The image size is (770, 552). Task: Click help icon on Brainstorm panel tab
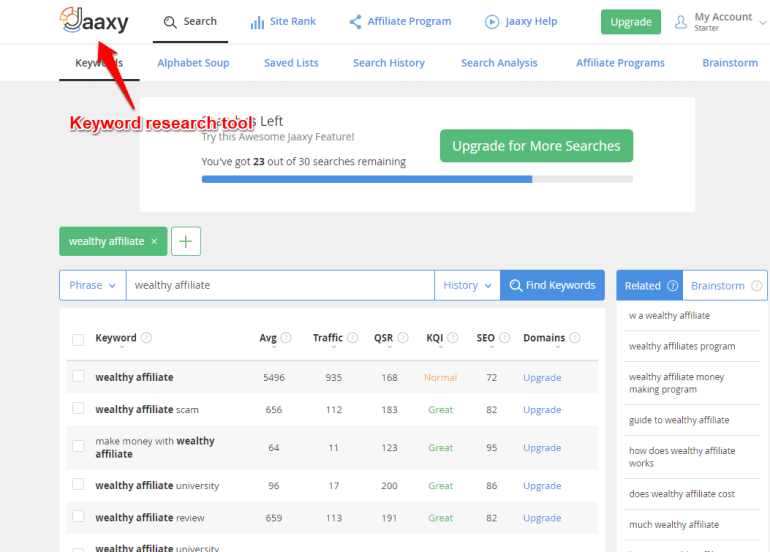click(757, 285)
